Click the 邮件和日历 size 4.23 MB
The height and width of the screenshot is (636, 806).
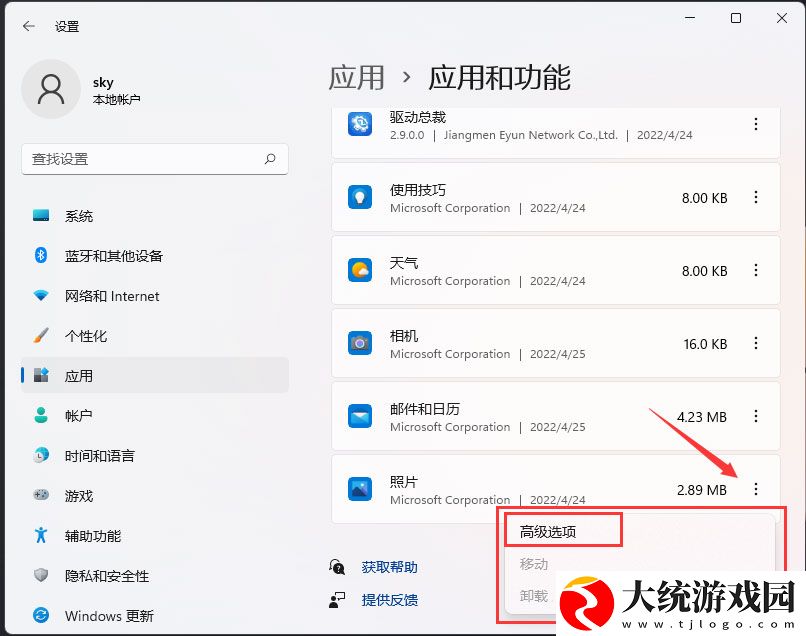(x=702, y=417)
